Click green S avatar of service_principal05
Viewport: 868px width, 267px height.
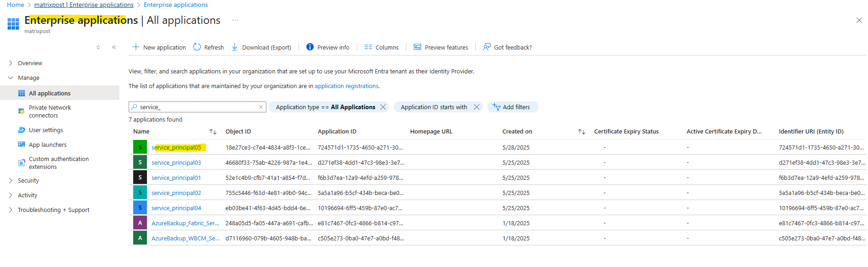[x=140, y=147]
